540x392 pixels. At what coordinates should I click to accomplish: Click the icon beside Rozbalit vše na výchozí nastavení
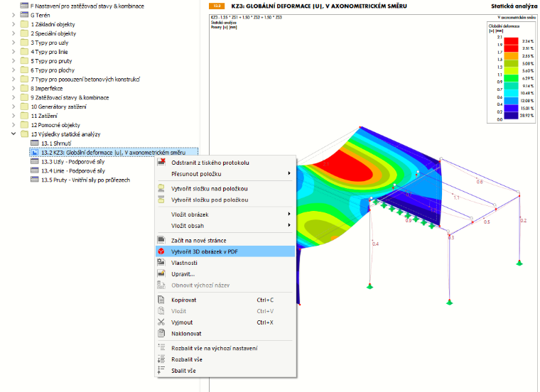[x=161, y=347]
